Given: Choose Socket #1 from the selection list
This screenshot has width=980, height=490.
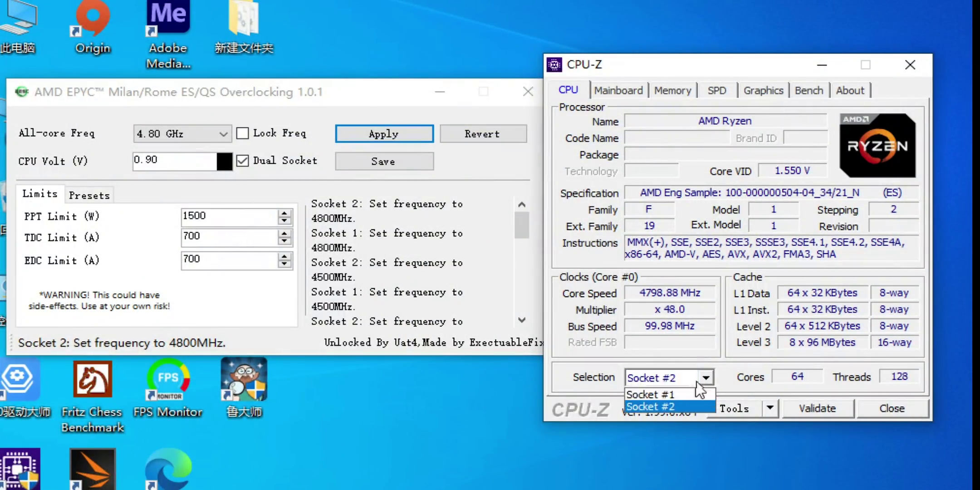Looking at the screenshot, I should 651,394.
